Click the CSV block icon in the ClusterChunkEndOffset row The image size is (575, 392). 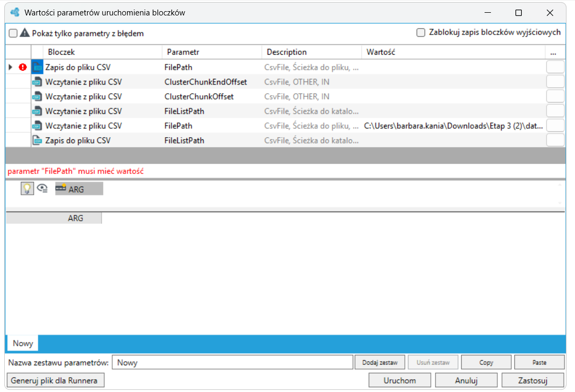37,82
